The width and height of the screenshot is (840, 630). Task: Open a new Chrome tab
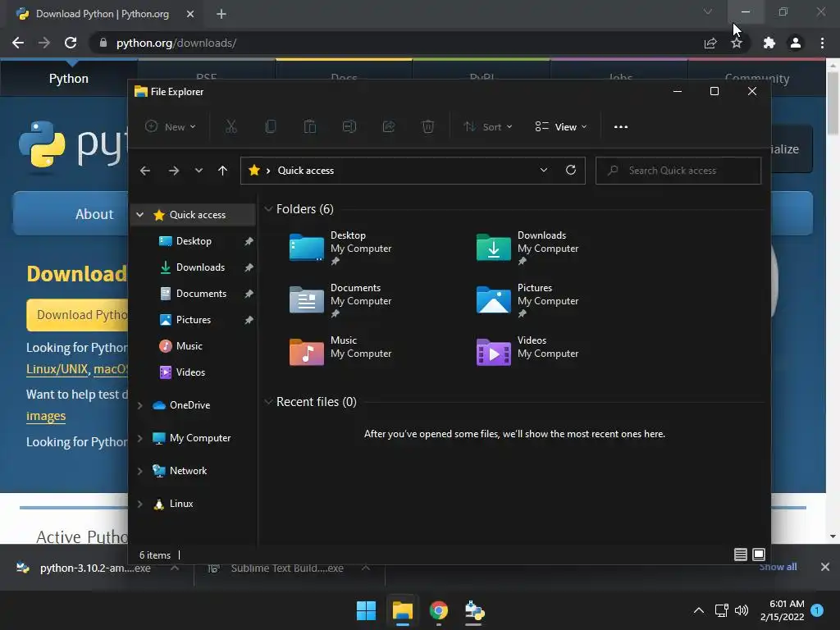tap(221, 14)
